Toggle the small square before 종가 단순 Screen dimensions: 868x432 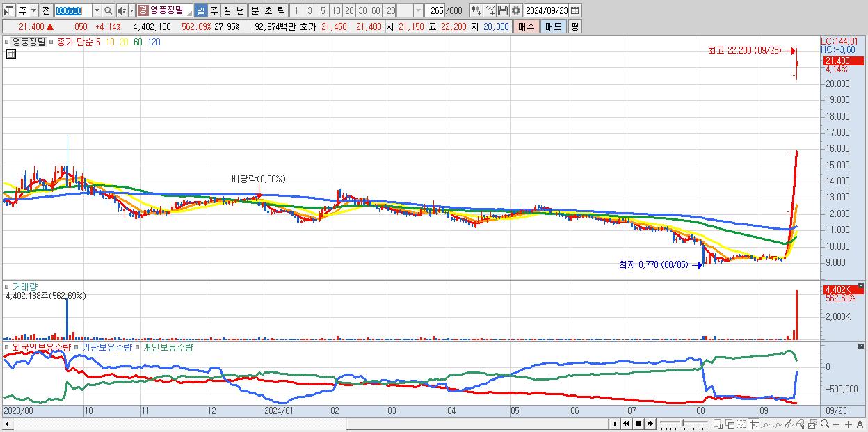tap(52, 42)
